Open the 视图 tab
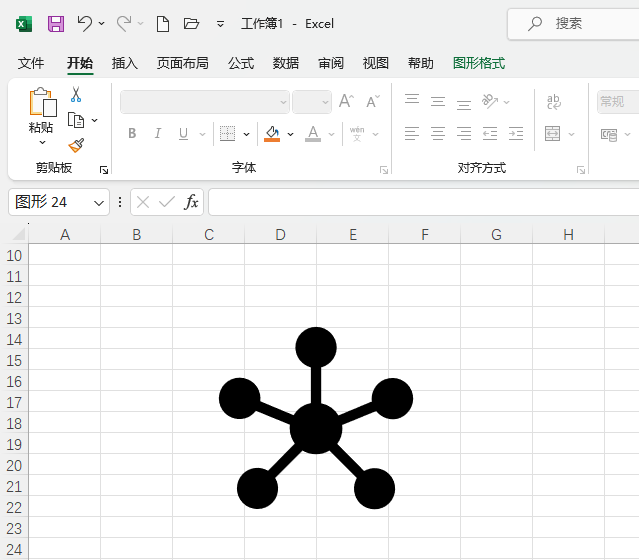Image resolution: width=639 pixels, height=560 pixels. (x=375, y=63)
